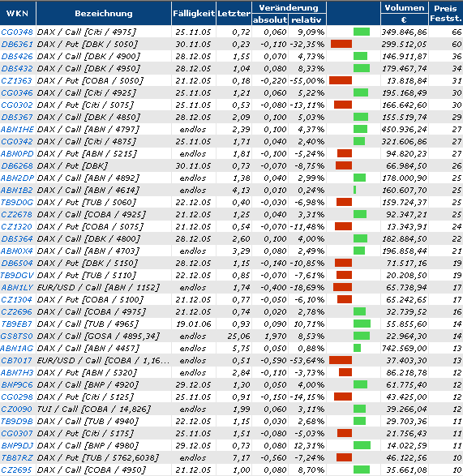Open the DB5426 warrant link
Viewport: 463px width, 476px height.
coord(17,56)
